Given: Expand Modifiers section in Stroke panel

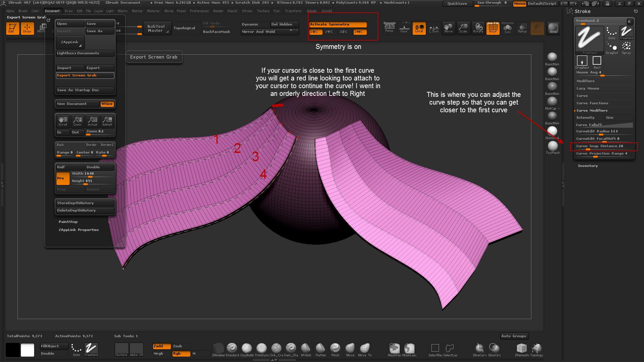Looking at the screenshot, I should [585, 81].
